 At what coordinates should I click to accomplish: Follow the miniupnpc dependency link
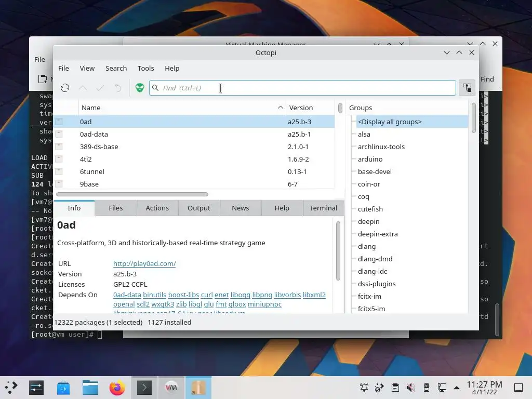[x=264, y=304]
